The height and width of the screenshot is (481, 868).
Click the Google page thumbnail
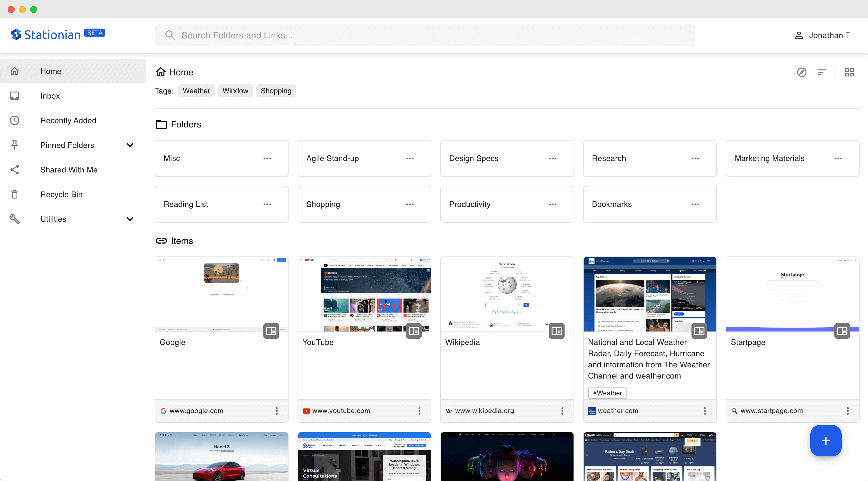coord(221,294)
